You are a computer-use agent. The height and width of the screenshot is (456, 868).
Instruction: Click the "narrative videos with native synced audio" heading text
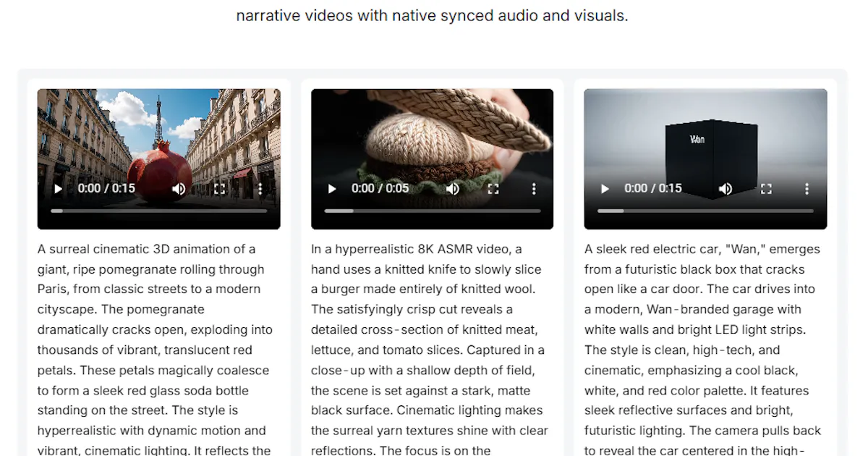click(433, 15)
